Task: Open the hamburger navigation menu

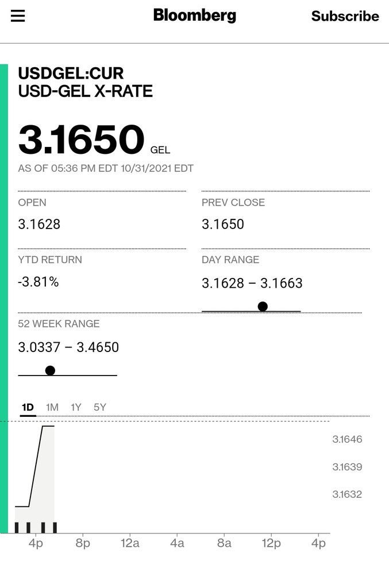Action: 18,16
